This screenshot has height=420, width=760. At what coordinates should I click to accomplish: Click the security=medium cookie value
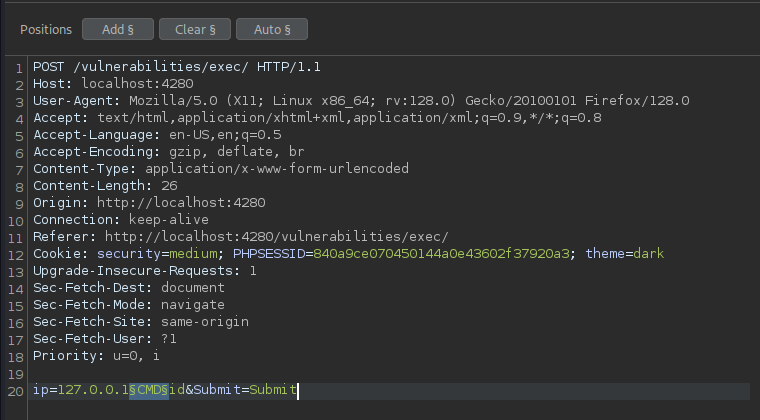pos(193,254)
